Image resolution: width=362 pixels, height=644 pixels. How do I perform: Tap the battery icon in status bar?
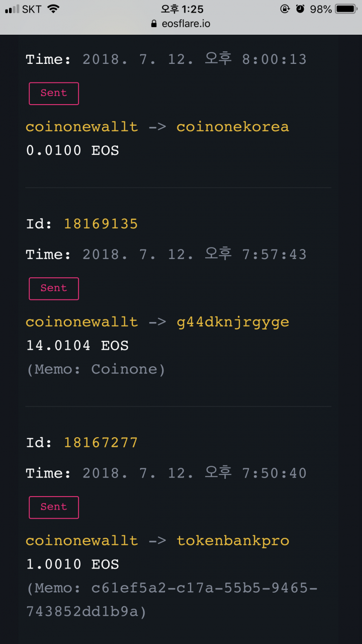point(346,9)
